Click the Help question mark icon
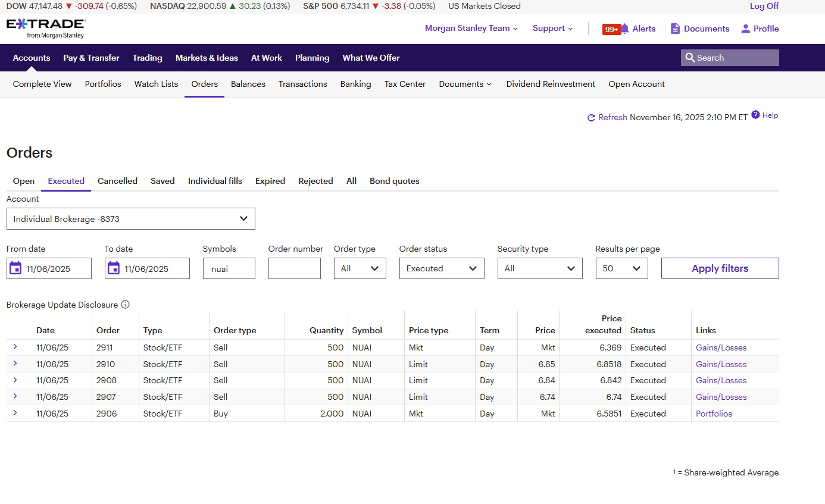825x504 pixels. (755, 115)
